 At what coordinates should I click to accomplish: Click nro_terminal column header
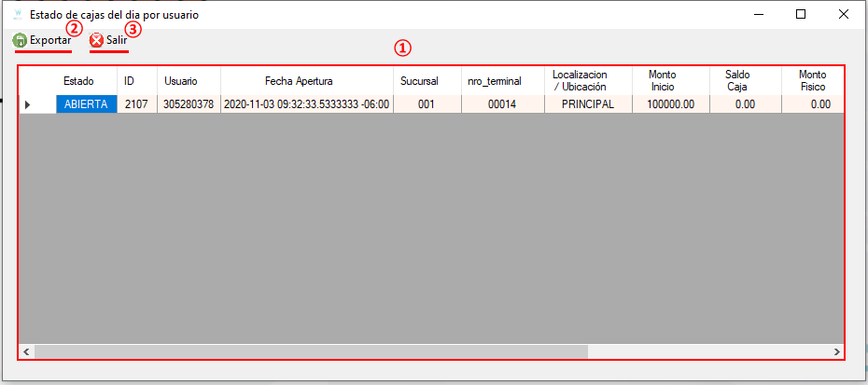(503, 81)
